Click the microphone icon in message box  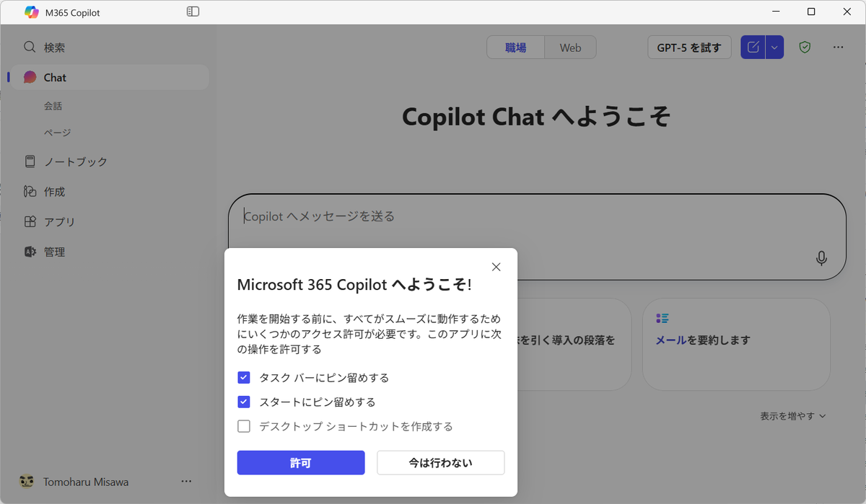point(821,258)
